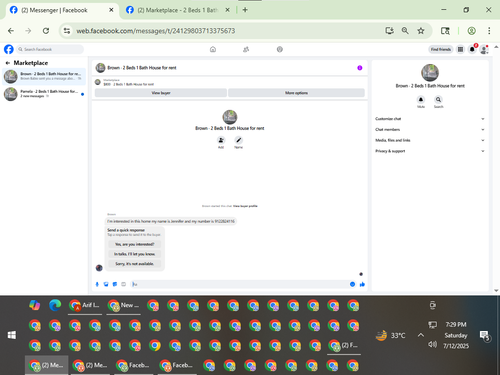500x375 pixels.
Task: Click the attach file icon in composer
Action: click(x=106, y=284)
